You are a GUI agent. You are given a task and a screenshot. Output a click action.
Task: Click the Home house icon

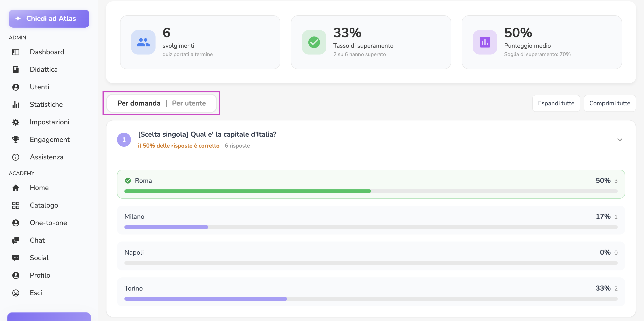(16, 188)
